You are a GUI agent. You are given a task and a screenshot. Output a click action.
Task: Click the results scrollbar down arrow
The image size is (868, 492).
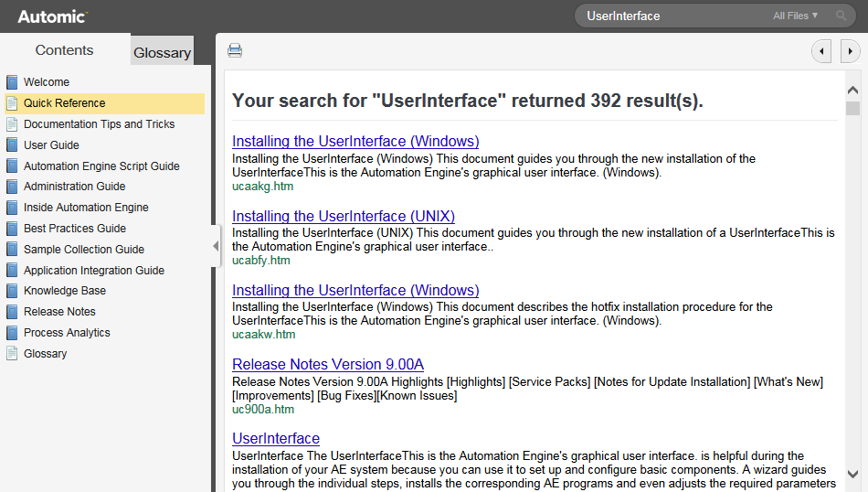(x=853, y=475)
